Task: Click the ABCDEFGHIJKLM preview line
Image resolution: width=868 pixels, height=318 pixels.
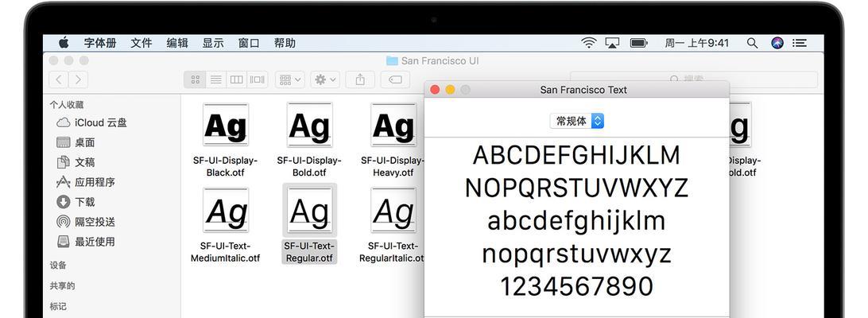Action: [x=576, y=155]
